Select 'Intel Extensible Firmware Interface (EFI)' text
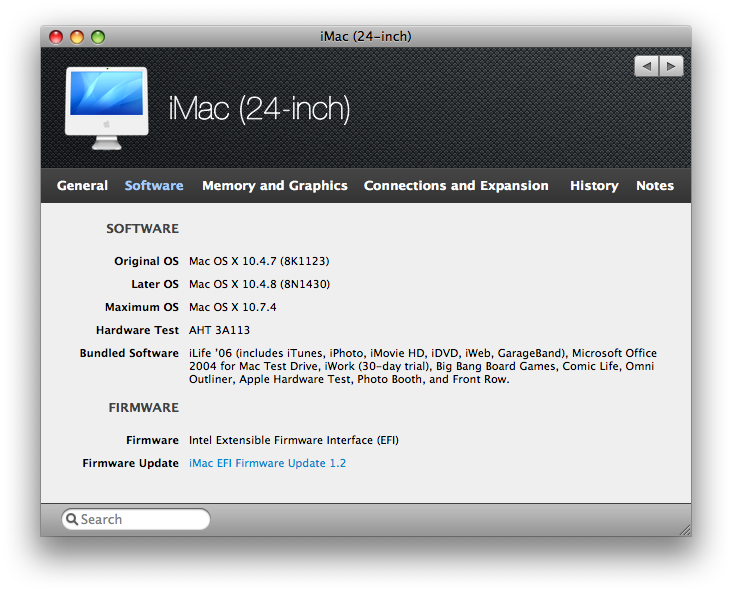The image size is (732, 592). click(294, 440)
